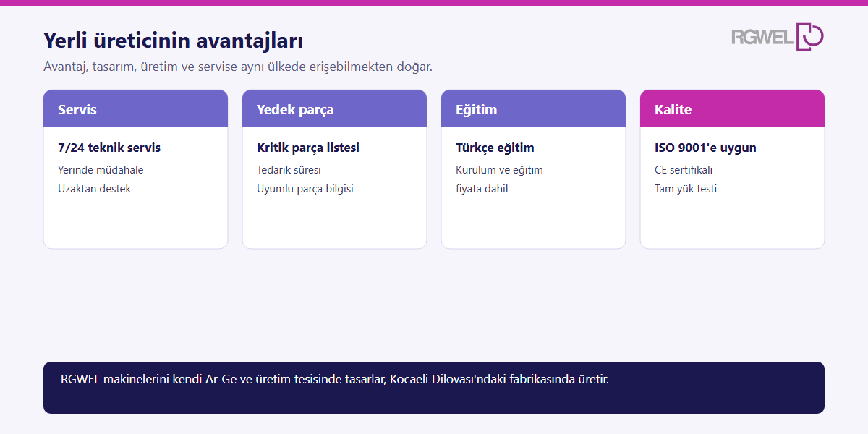
Task: Click the 'CE sertifikalı' line
Action: [684, 170]
